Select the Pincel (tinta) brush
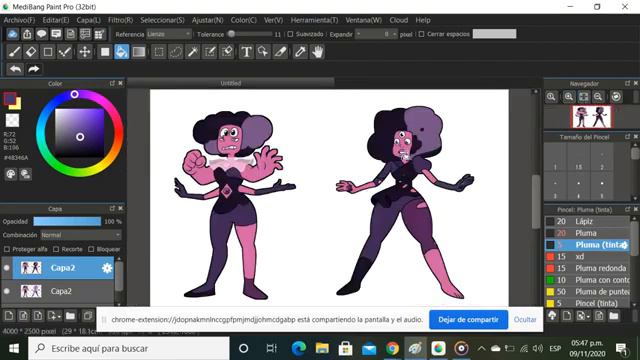The height and width of the screenshot is (360, 640). 588,303
